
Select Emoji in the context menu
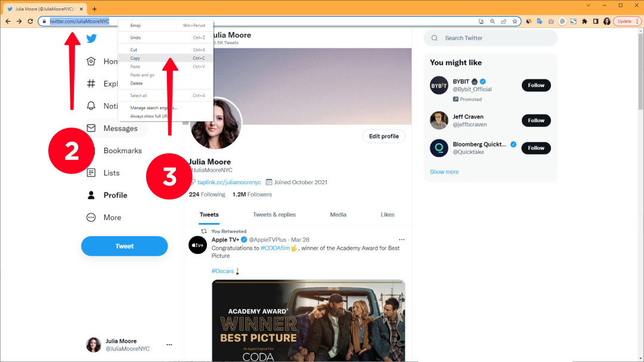166,26
